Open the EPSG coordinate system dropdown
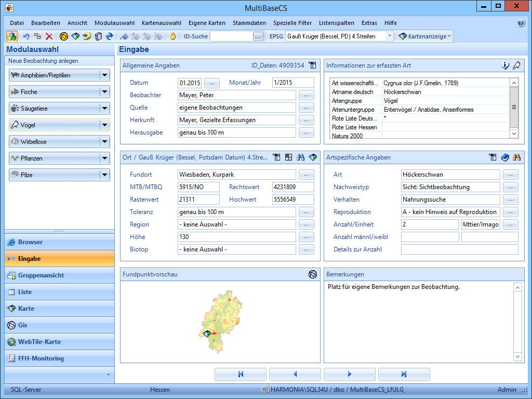The height and width of the screenshot is (399, 532). tap(390, 36)
